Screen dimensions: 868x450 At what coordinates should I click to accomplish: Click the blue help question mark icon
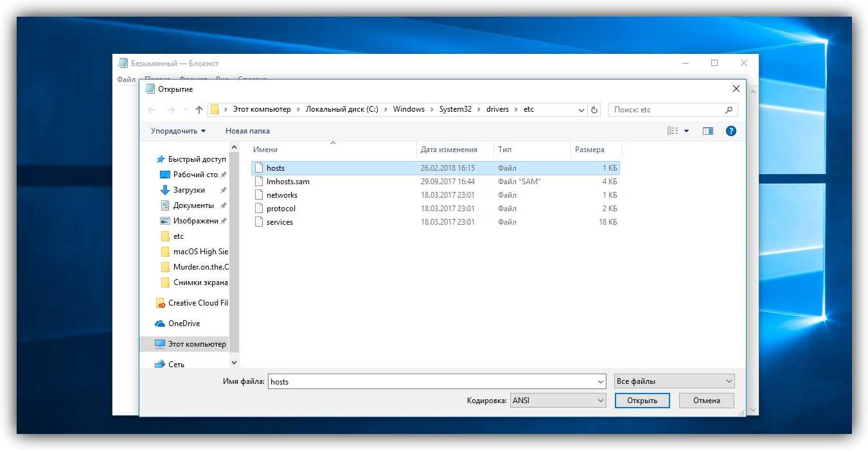point(731,131)
